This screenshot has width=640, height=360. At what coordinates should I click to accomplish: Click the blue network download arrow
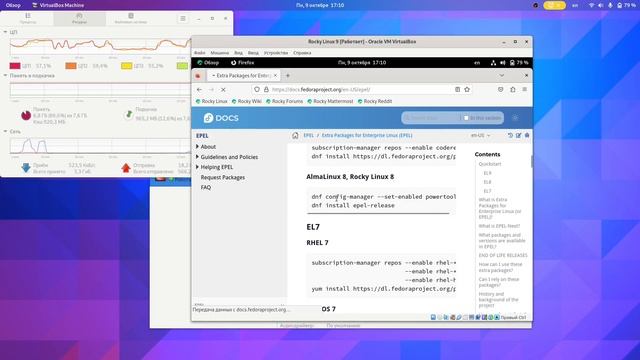coord(26,168)
